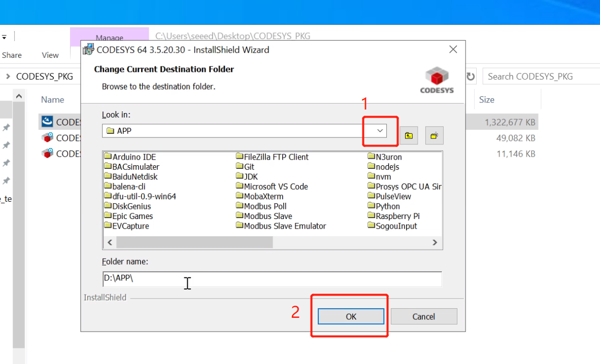Click the Explorer refresh icon

point(471,77)
